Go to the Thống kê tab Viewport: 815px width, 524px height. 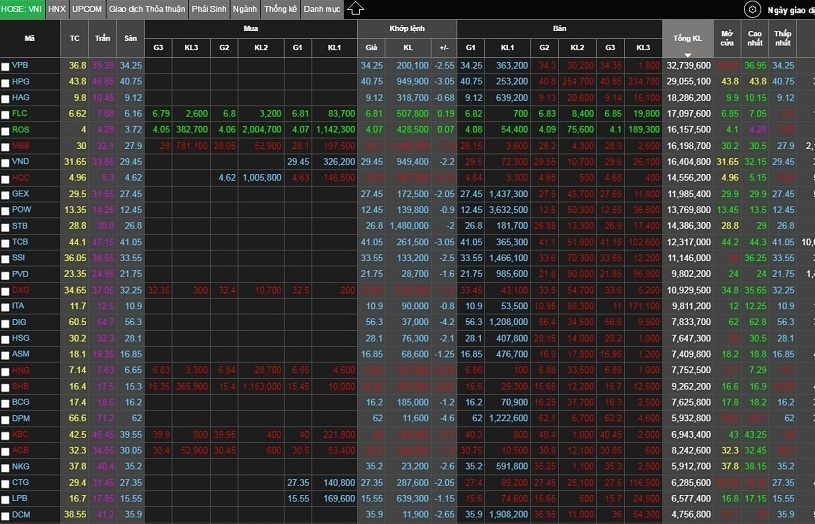coord(280,9)
